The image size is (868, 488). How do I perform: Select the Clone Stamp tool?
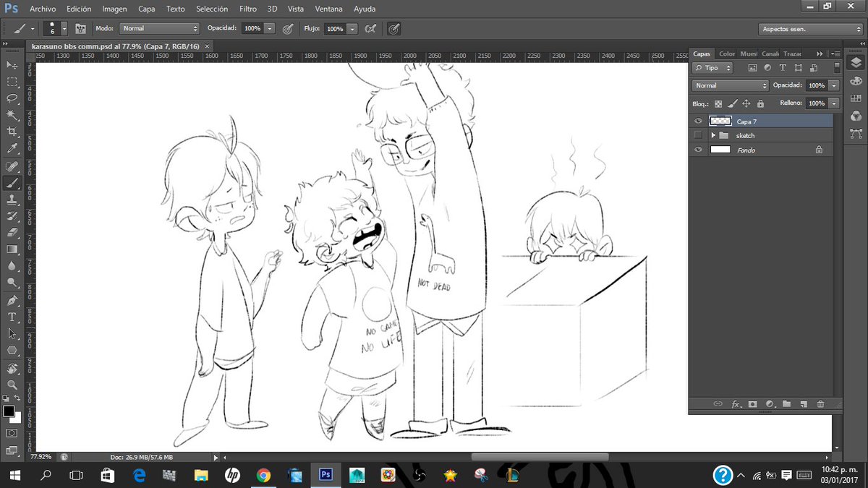click(x=12, y=200)
